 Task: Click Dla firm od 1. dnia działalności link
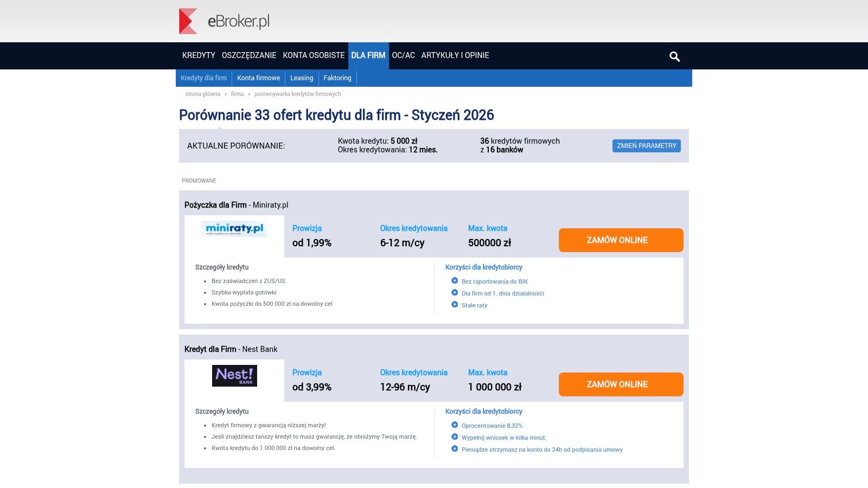point(503,293)
